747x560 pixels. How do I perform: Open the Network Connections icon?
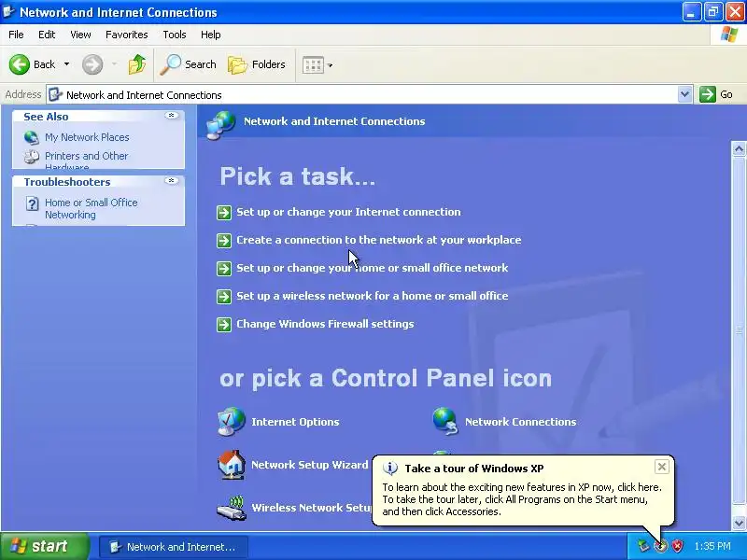(x=445, y=422)
